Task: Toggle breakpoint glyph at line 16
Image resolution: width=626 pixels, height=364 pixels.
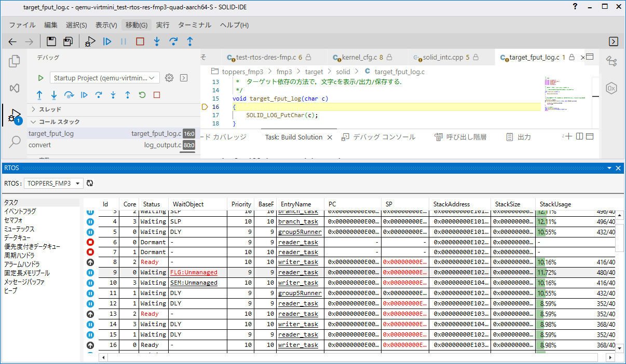Action: pos(204,107)
